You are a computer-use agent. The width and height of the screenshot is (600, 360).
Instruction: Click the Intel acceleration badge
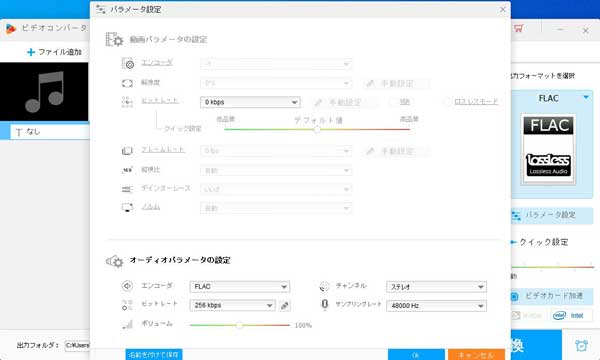pos(572,316)
